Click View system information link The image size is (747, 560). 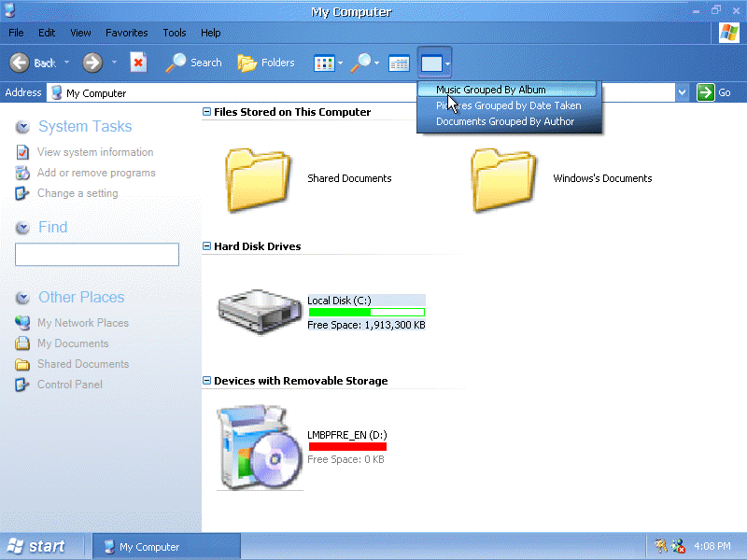pyautogui.click(x=95, y=152)
